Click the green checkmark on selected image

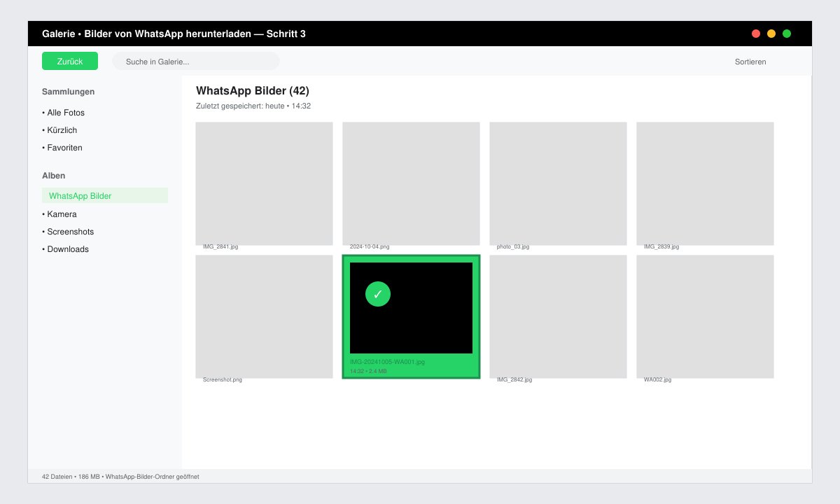378,294
